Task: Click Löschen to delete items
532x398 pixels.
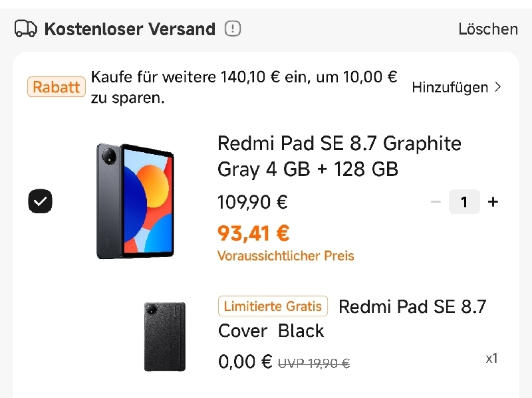Action: click(488, 29)
